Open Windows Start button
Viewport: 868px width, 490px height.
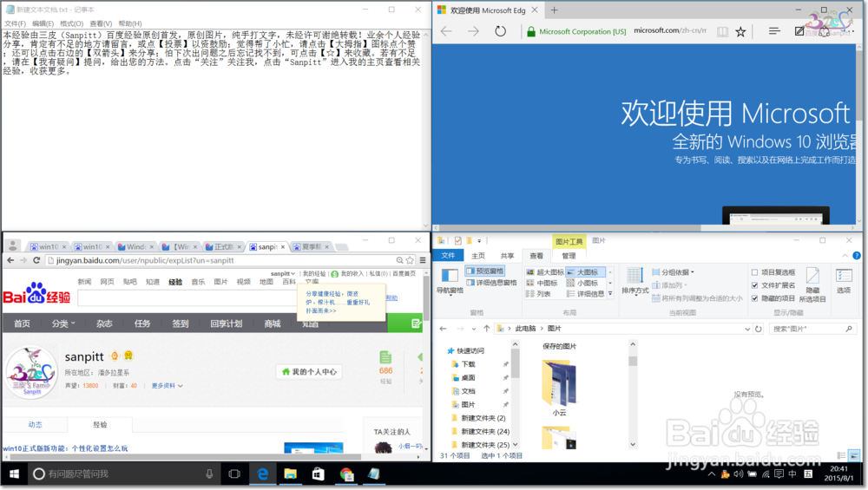(x=15, y=474)
